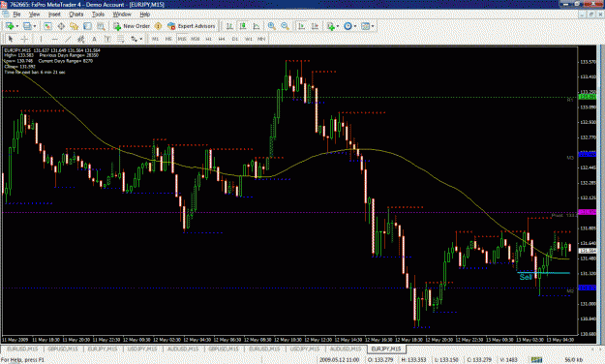Open the Profiles toolbar icon

[27, 26]
